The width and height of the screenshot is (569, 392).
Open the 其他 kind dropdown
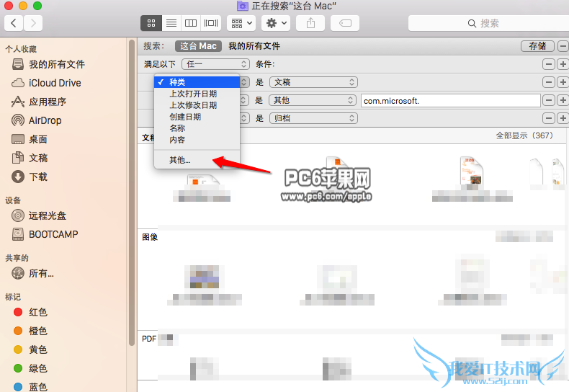pos(312,100)
